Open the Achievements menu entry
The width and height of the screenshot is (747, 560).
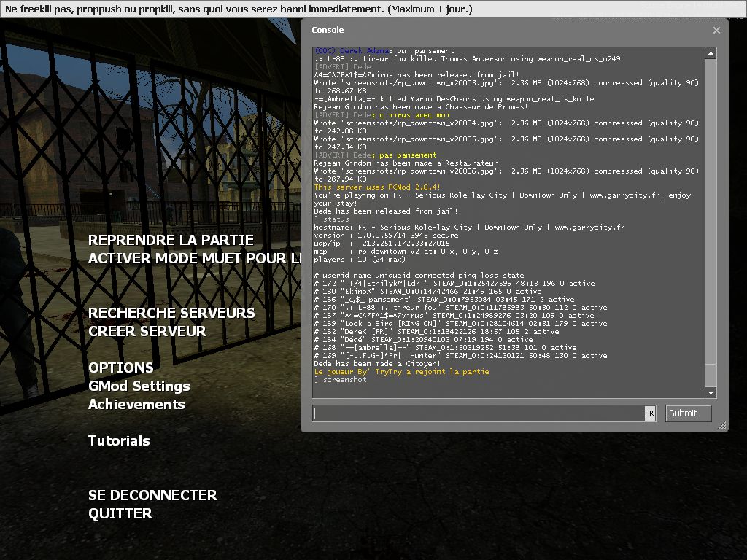pyautogui.click(x=136, y=404)
